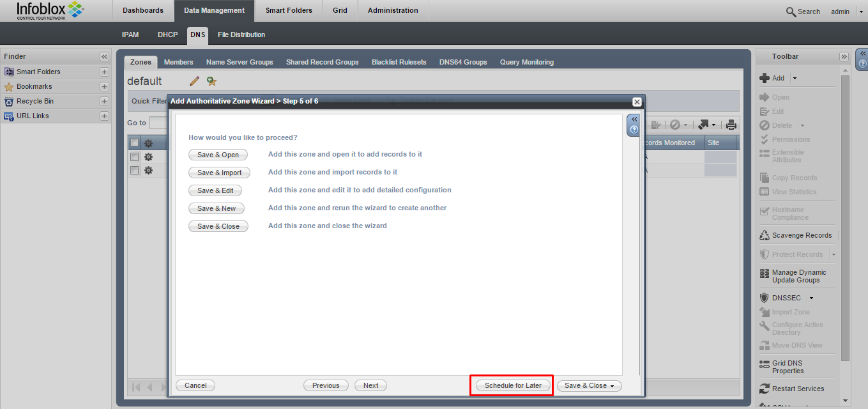Check the second zone row checkbox
The height and width of the screenshot is (409, 868).
coord(135,170)
